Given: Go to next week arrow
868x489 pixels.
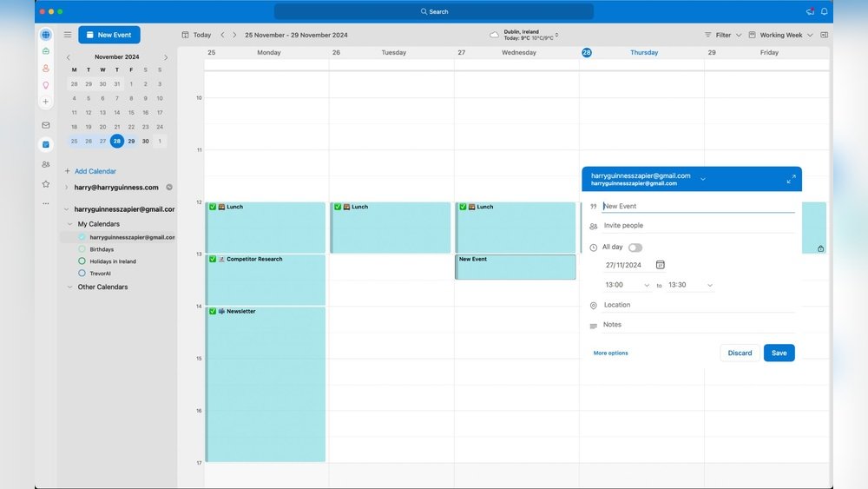Looking at the screenshot, I should [234, 35].
